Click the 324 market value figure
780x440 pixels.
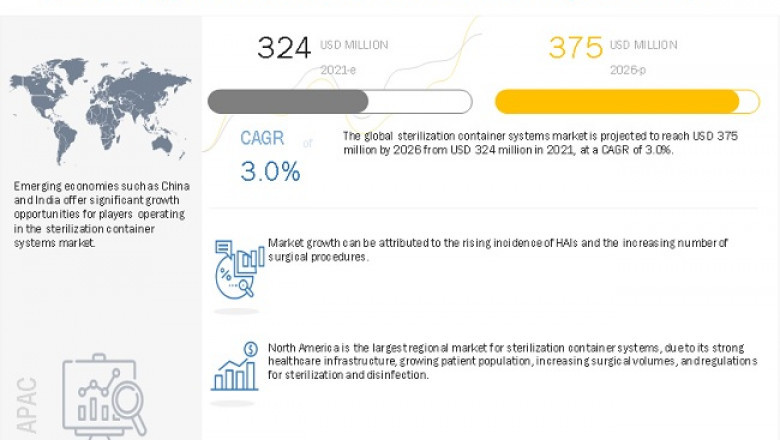pos(283,47)
